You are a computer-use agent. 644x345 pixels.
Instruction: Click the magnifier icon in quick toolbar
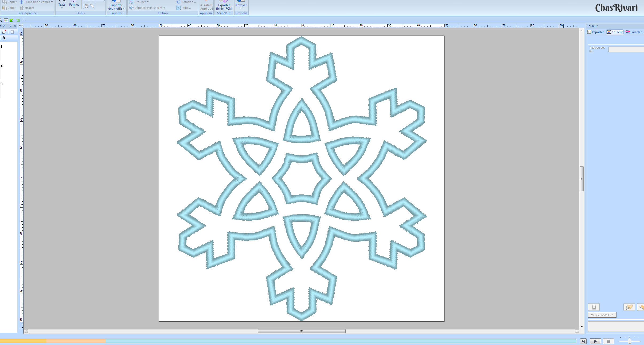(x=1, y=20)
